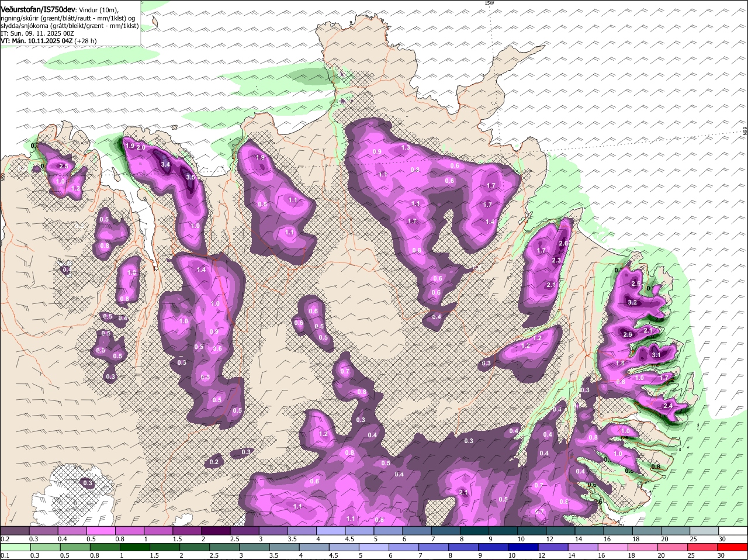Click the snowfall value 3.5 on the map
This screenshot has height=560, width=748.
(190, 177)
